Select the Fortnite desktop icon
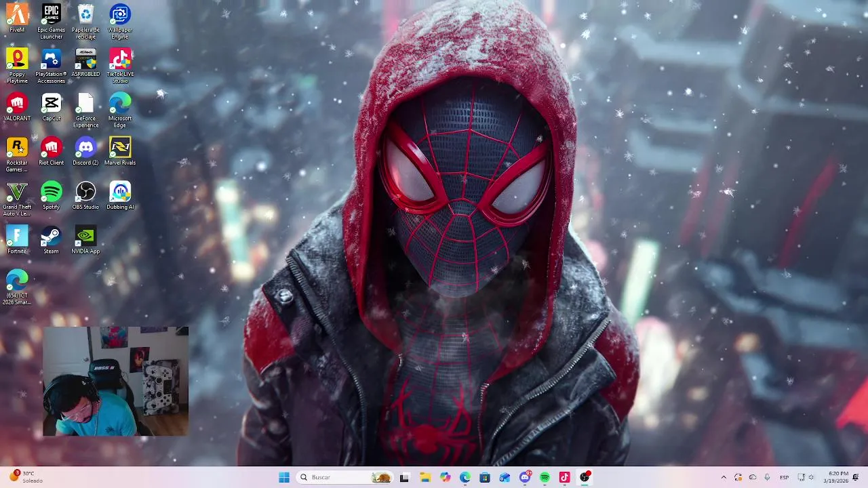Image resolution: width=868 pixels, height=488 pixels. 17,239
